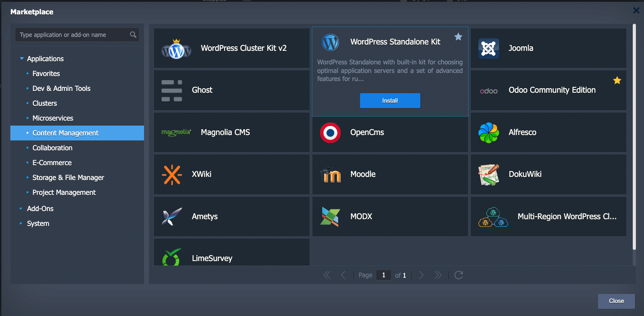
Task: Click the WordPress Standalone Kit logo
Action: 330,42
